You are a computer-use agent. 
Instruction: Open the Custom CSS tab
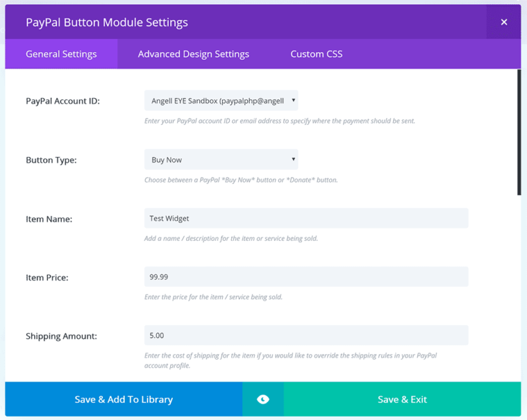316,54
